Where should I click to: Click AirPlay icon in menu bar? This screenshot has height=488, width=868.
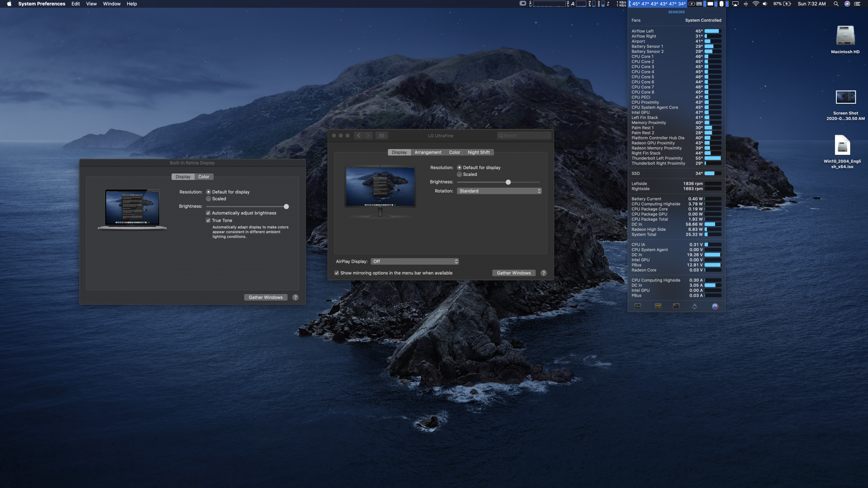(735, 4)
